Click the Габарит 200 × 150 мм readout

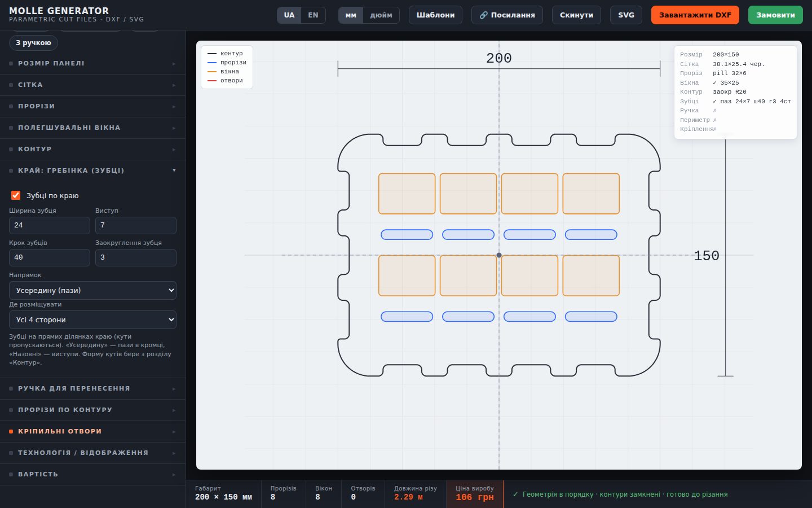(223, 494)
